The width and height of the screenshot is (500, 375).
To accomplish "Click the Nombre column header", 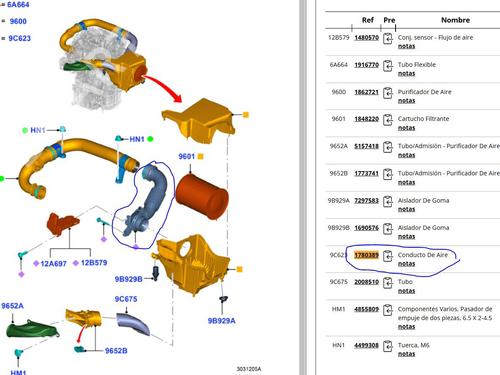I will [x=455, y=20].
